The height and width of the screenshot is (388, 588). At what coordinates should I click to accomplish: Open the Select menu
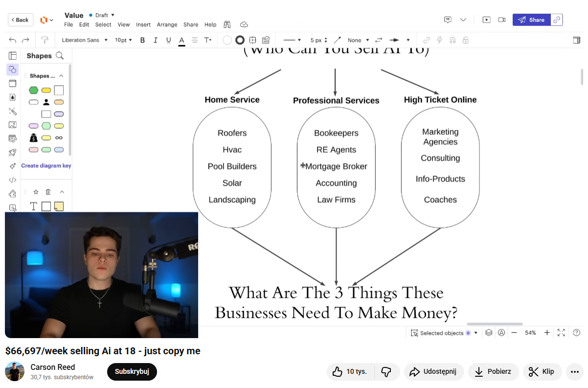103,24
